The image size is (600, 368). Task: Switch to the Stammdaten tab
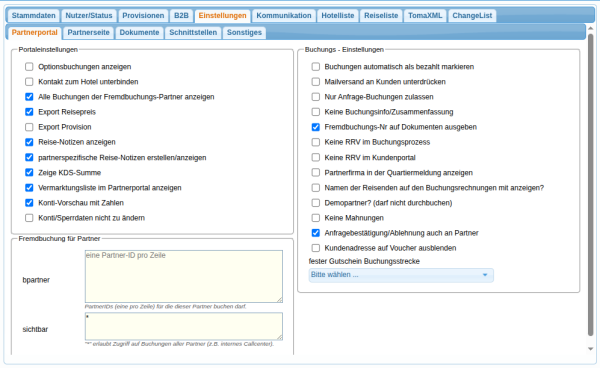[33, 16]
